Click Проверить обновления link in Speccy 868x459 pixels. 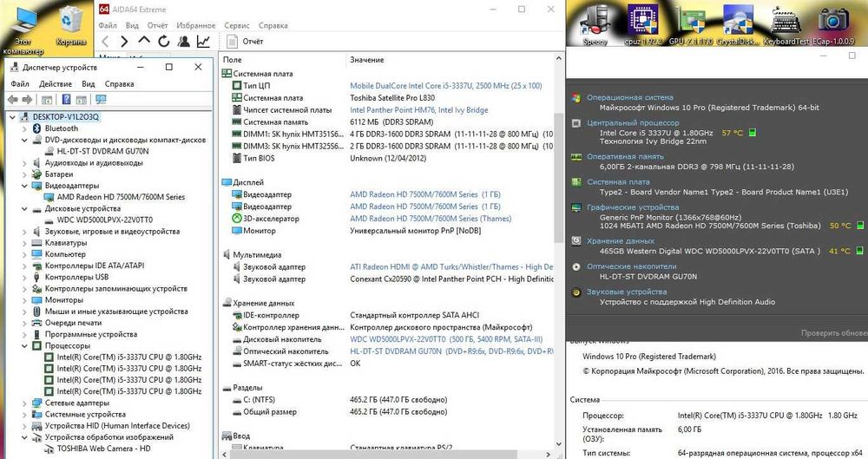[x=834, y=333]
